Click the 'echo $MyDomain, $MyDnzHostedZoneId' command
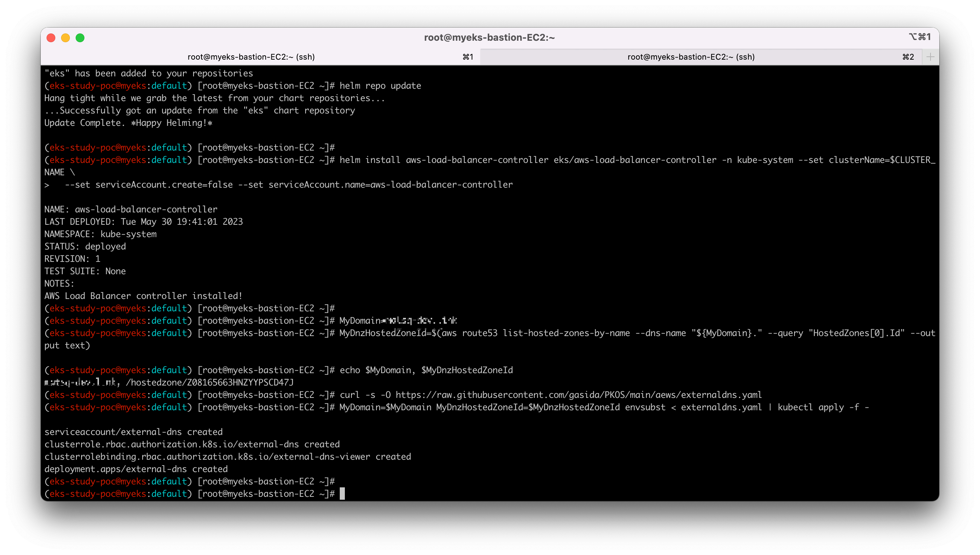 coord(426,370)
